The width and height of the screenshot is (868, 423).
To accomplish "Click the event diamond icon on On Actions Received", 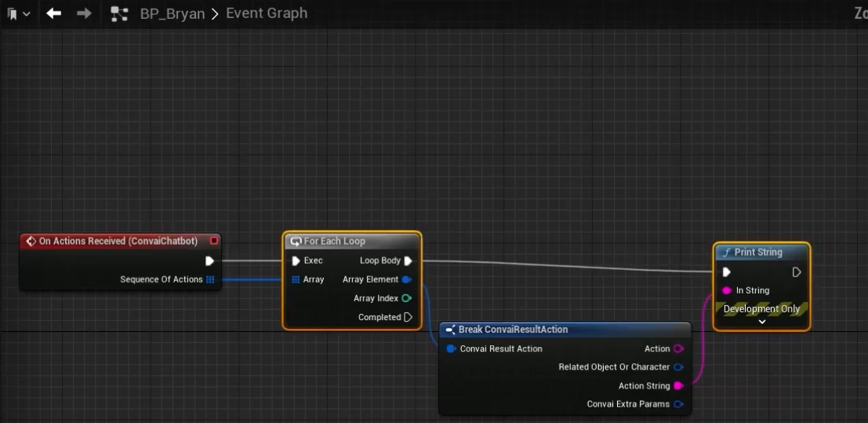I will pos(31,241).
